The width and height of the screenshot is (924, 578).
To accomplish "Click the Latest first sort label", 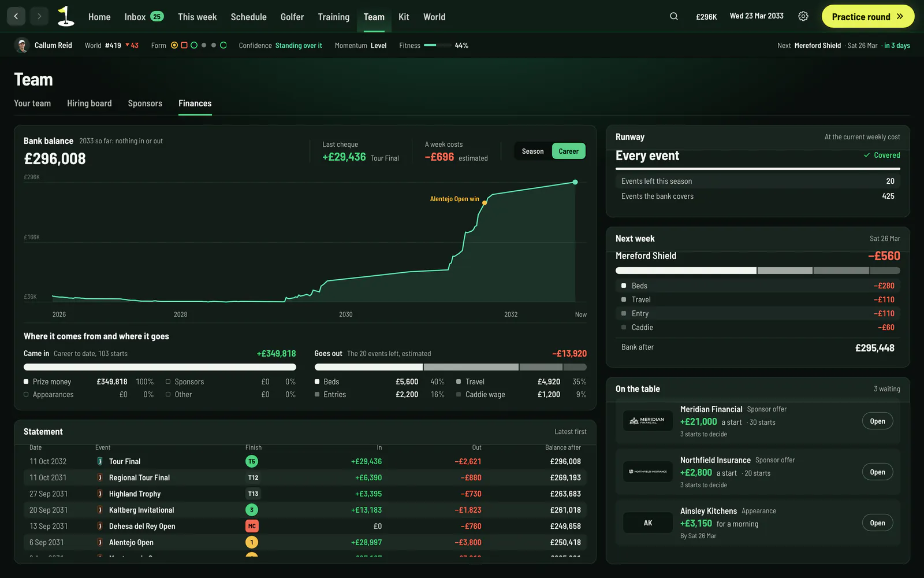I will coord(571,432).
